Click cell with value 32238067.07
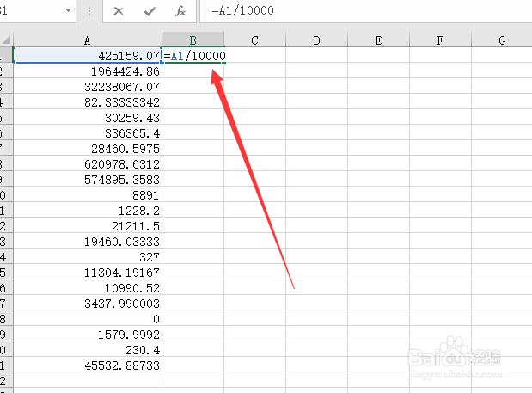The height and width of the screenshot is (393, 532). coord(88,87)
